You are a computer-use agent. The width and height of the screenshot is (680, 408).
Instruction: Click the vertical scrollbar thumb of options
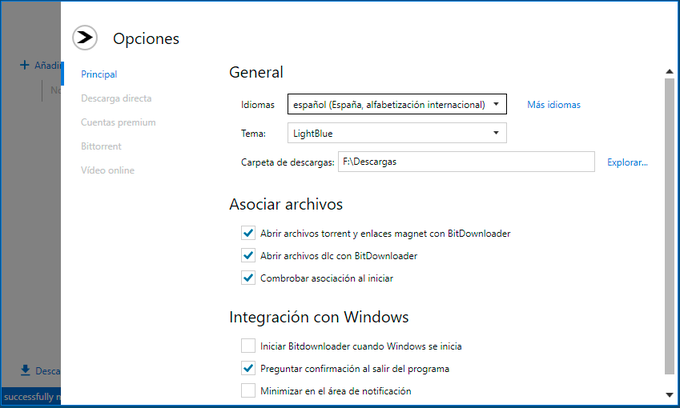(x=670, y=225)
